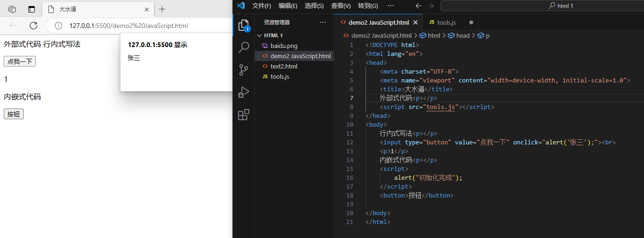Click the <title>大水逼</title> code line
Viewport: 644px width, 238px height.
click(416, 89)
